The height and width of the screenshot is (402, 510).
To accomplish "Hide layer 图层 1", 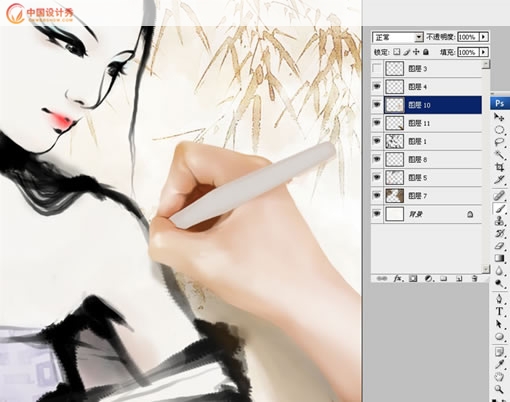I will [377, 141].
